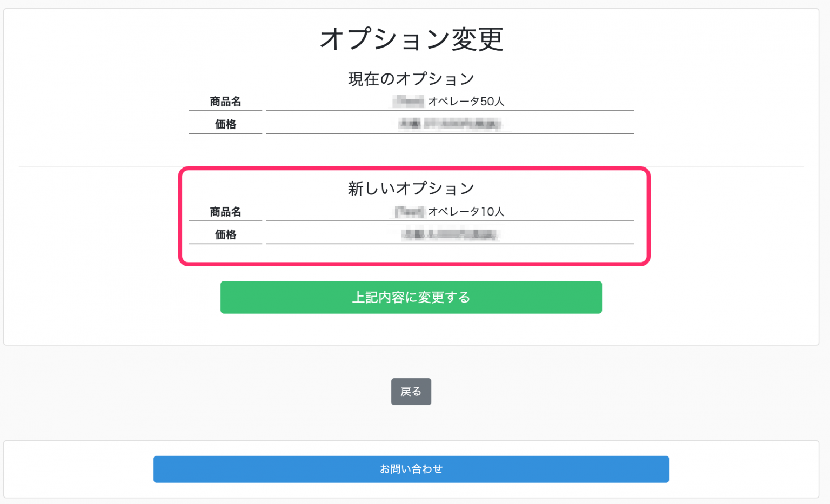Click blurred prefix before オペレータ10人
Image resolution: width=830 pixels, height=504 pixels.
point(409,212)
